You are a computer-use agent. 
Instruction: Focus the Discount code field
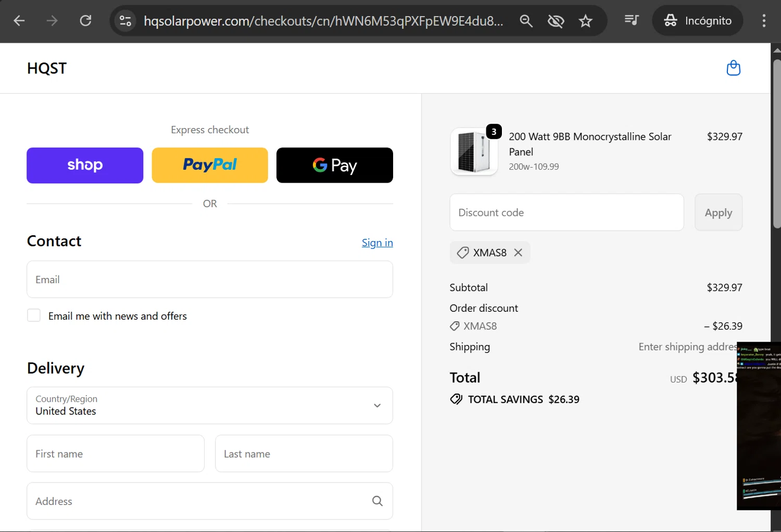(566, 212)
